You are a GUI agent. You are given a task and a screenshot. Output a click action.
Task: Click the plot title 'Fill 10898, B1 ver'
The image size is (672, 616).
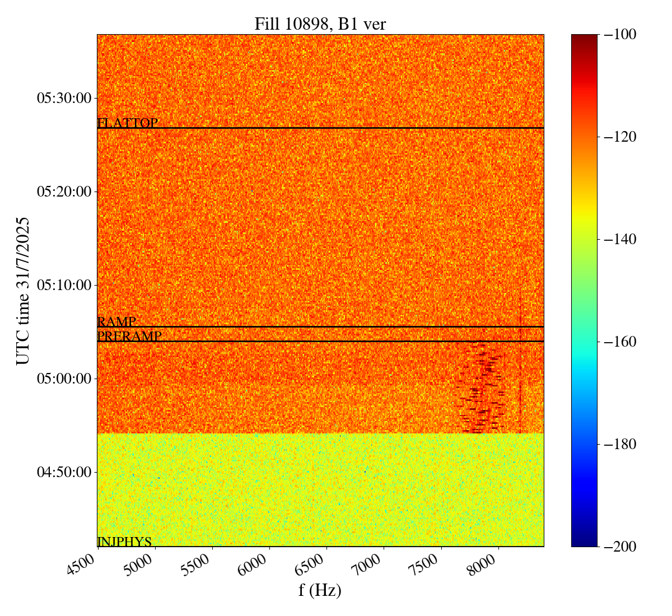coord(320,24)
